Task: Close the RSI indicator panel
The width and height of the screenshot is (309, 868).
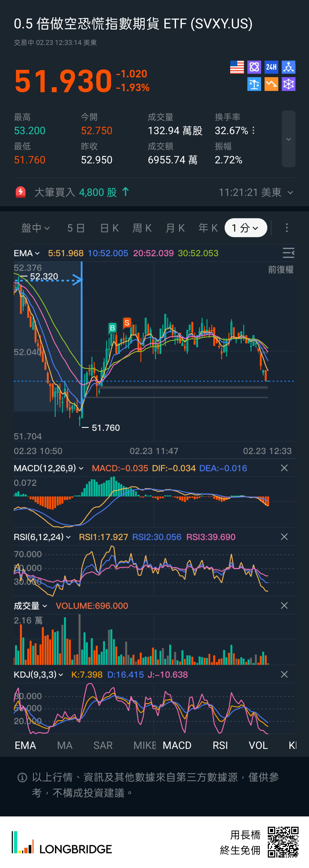Action: tap(284, 537)
